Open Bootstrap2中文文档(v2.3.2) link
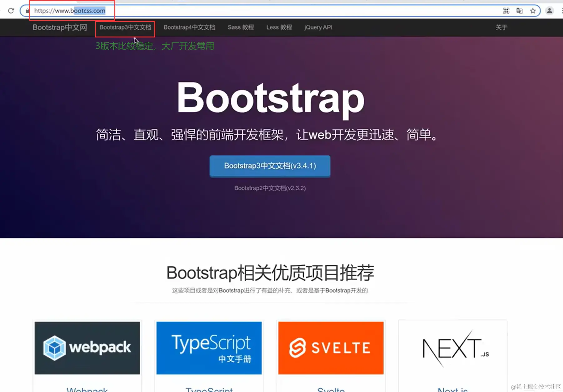The width and height of the screenshot is (563, 392). coord(270,188)
